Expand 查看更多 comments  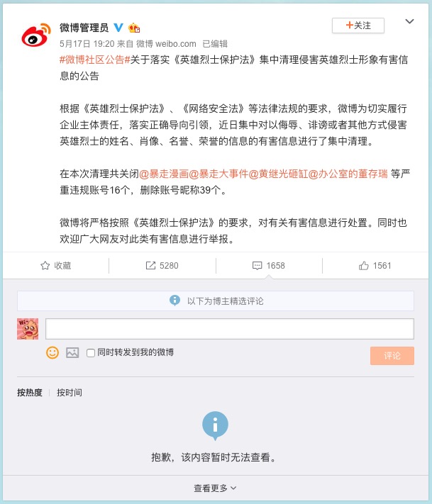215,488
